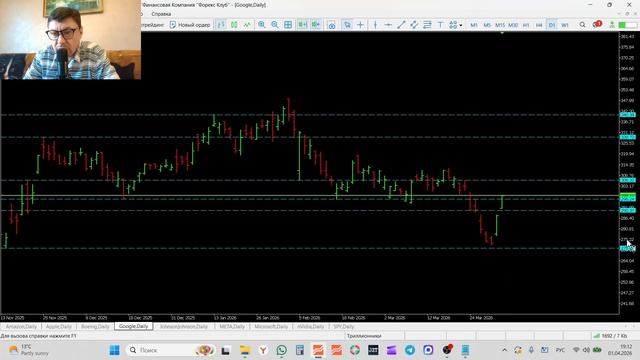The height and width of the screenshot is (360, 640).
Task: Click connection status 1692 / 7 Kb
Action: click(x=611, y=336)
